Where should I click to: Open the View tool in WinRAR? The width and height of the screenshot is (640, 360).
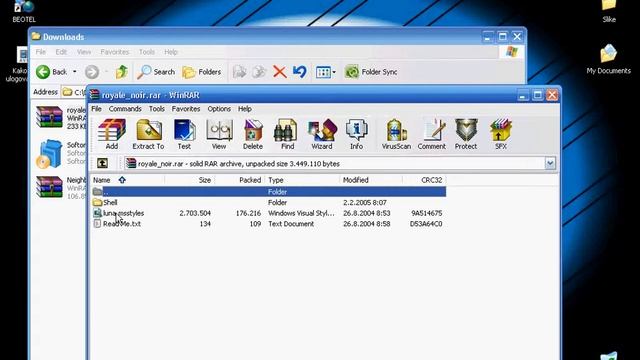point(219,134)
